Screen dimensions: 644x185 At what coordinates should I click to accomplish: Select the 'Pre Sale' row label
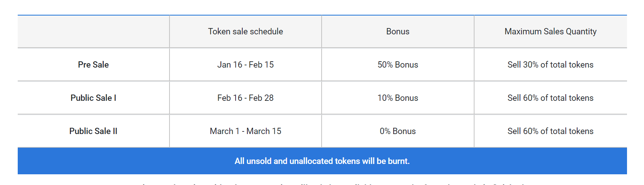coord(93,65)
